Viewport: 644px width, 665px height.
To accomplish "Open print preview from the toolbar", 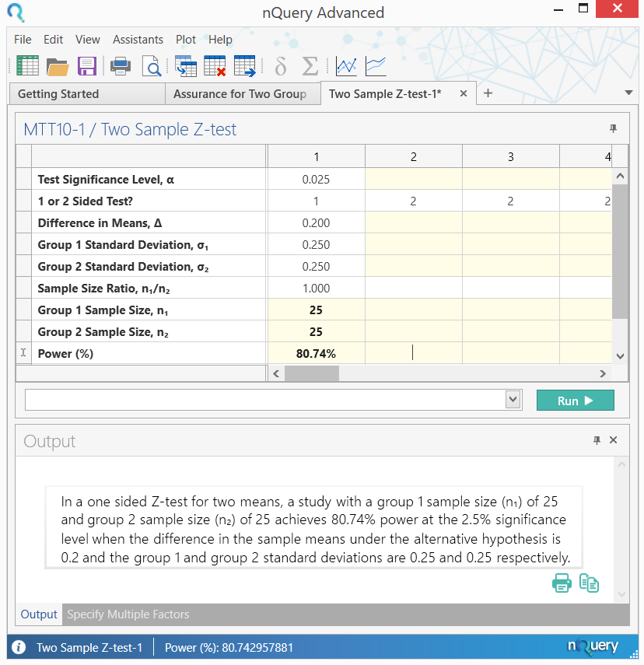I will (x=152, y=66).
